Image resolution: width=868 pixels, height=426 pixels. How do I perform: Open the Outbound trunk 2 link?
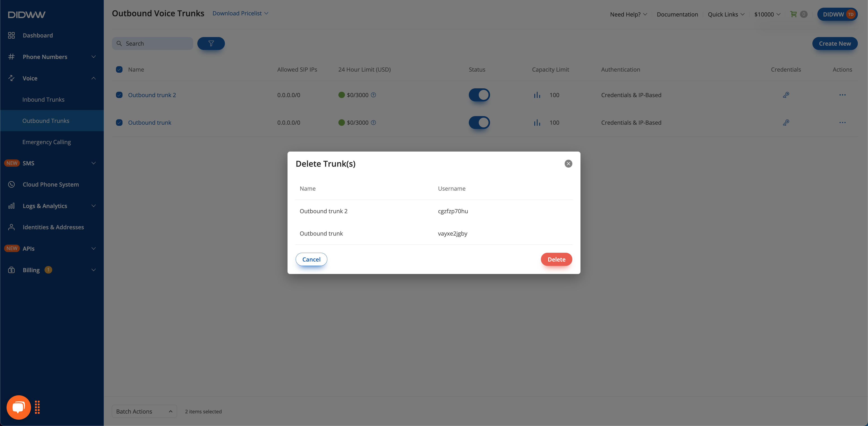tap(152, 95)
